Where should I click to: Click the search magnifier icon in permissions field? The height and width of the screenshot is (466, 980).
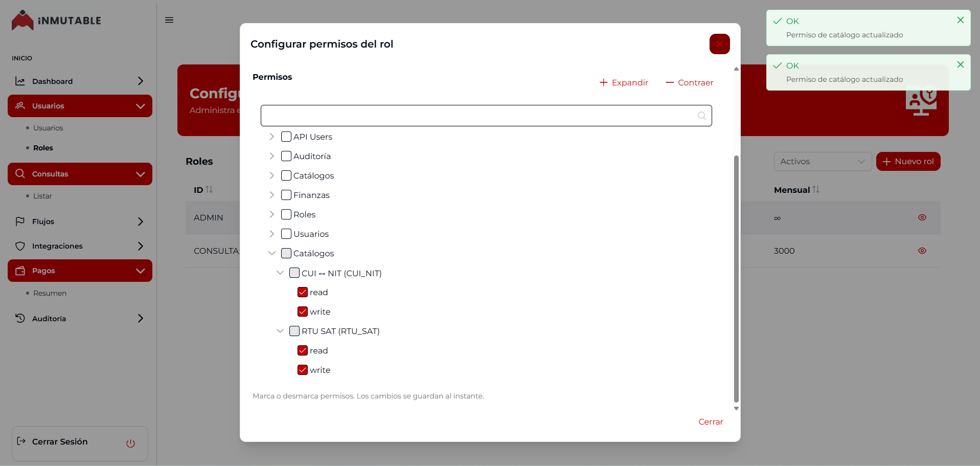tap(701, 116)
